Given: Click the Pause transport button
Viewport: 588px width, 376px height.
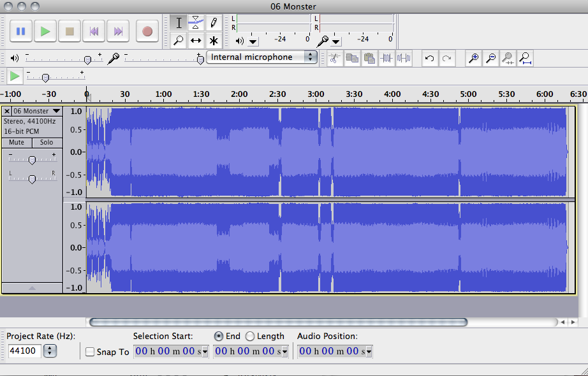Looking at the screenshot, I should pyautogui.click(x=20, y=31).
